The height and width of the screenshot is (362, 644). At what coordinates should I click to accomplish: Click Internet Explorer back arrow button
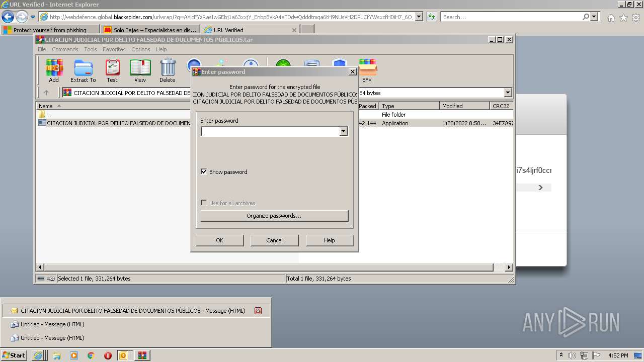pos(8,17)
